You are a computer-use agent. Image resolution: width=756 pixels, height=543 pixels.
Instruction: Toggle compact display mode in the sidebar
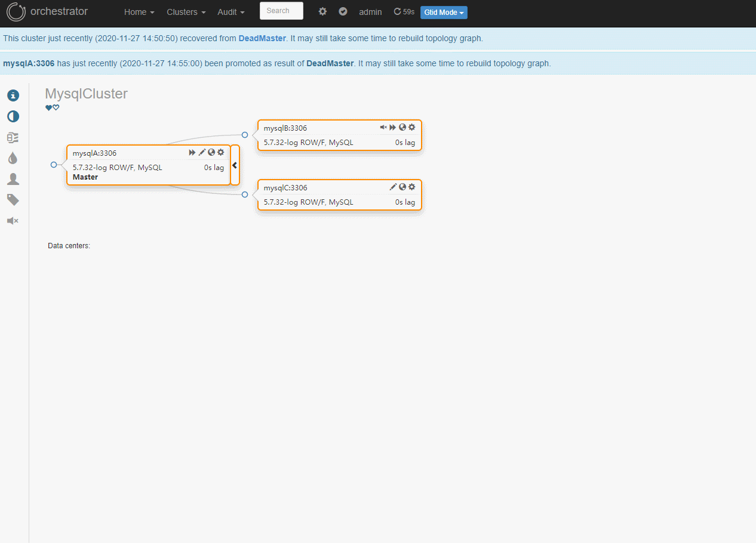pos(13,116)
